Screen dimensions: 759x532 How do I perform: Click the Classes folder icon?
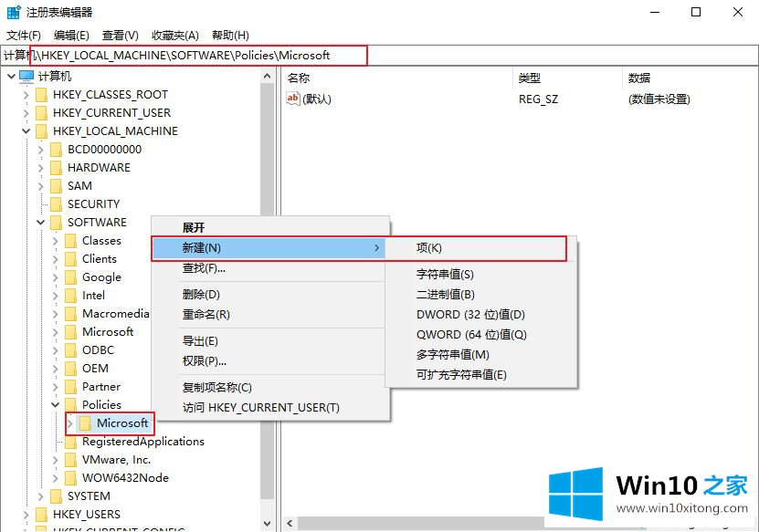point(71,241)
